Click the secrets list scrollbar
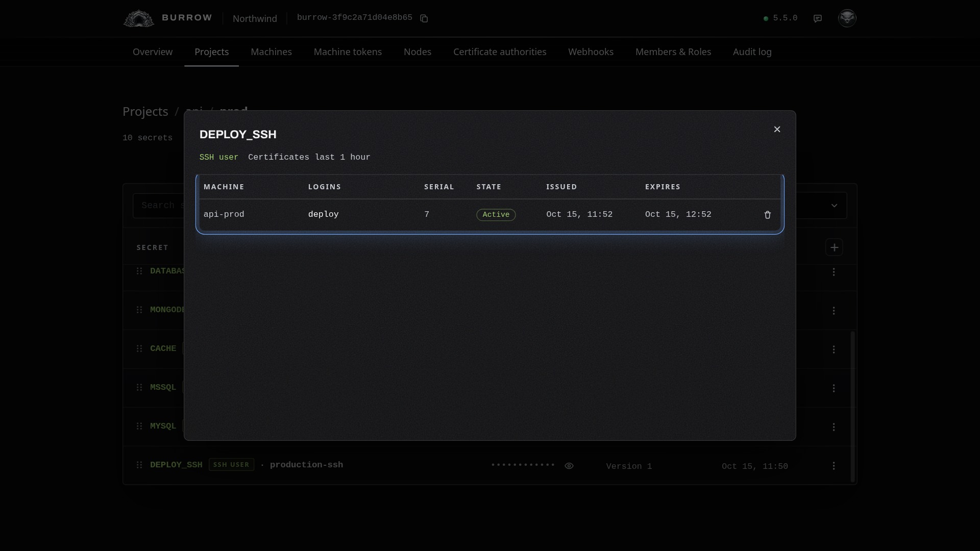This screenshot has width=980, height=551. coord(852,407)
